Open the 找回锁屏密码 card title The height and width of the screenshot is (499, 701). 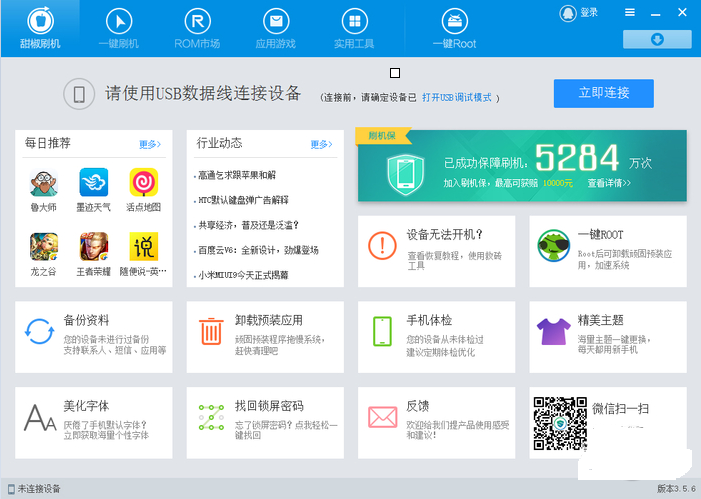tap(269, 406)
